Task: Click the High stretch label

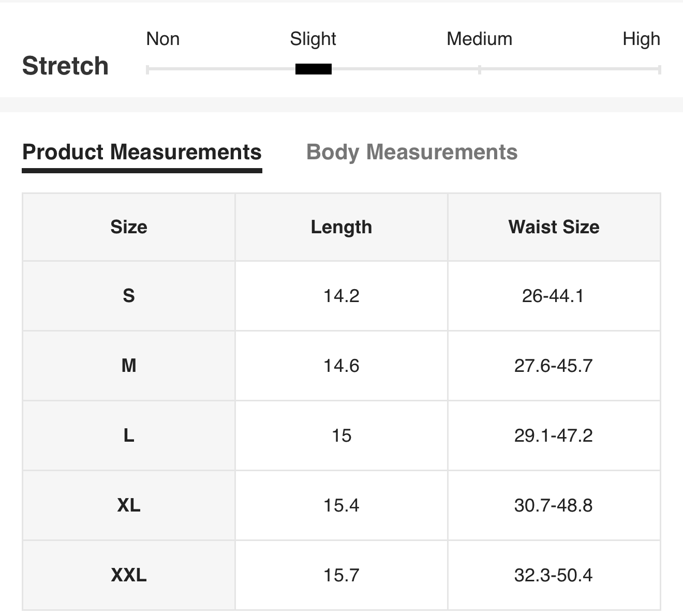Action: tap(641, 39)
